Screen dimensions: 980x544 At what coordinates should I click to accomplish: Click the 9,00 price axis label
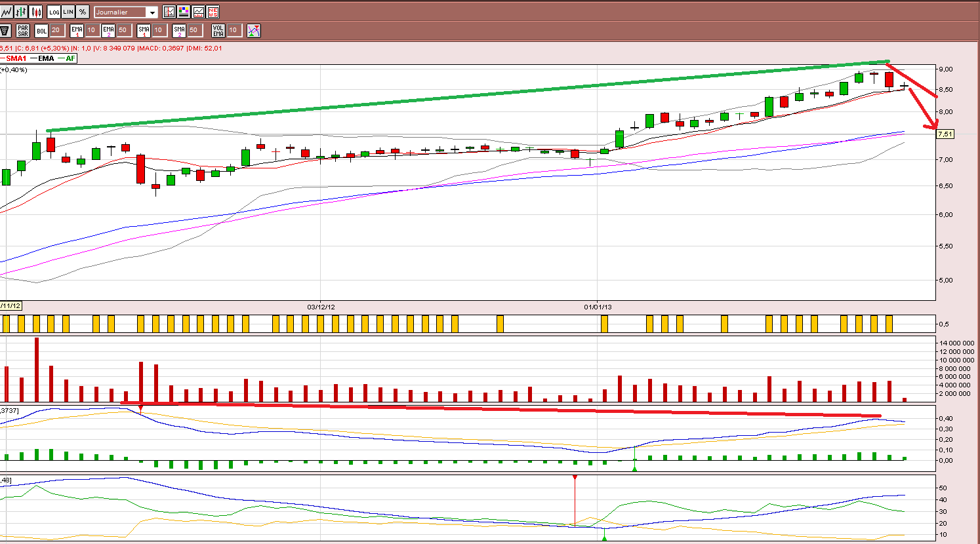pos(945,69)
